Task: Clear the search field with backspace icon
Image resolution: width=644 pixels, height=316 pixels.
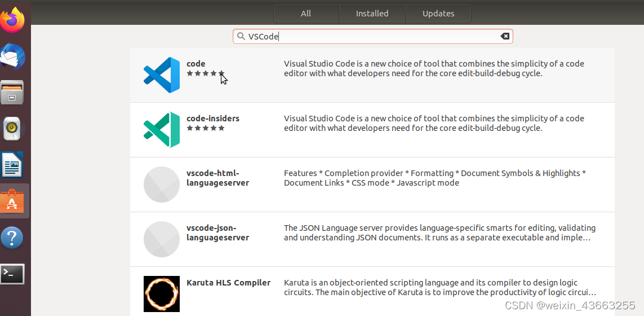Action: coord(505,36)
